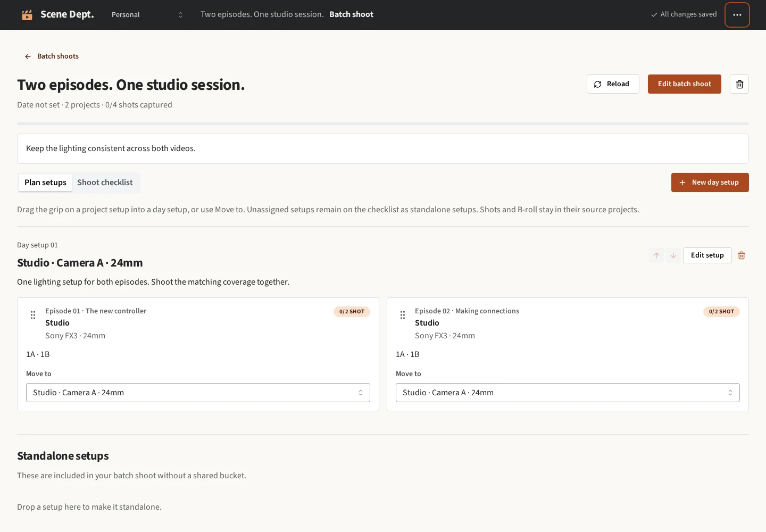Click the Reload button
766x532 pixels.
click(613, 84)
